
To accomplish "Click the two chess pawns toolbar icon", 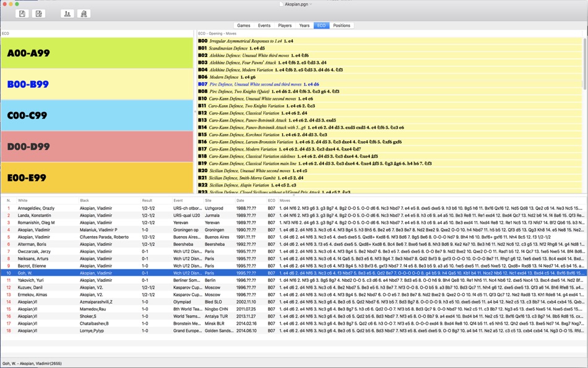I will click(x=67, y=14).
